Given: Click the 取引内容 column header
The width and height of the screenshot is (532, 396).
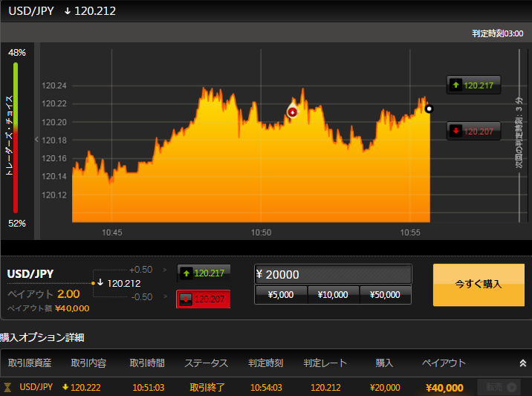Looking at the screenshot, I should (88, 363).
